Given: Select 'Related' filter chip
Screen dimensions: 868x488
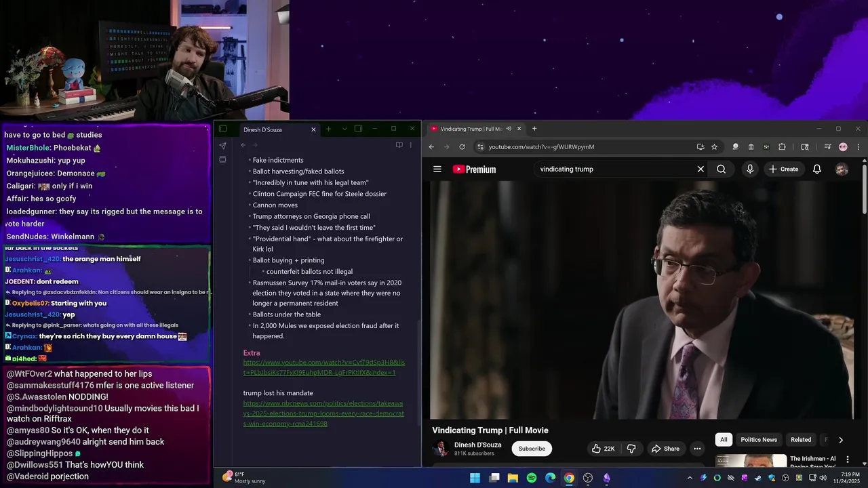Looking at the screenshot, I should (801, 440).
